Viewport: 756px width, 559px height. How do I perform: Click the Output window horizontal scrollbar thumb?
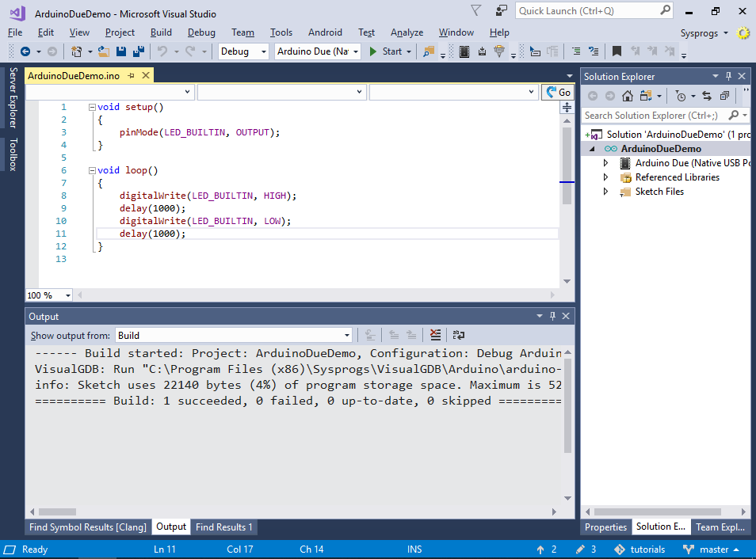click(x=57, y=511)
